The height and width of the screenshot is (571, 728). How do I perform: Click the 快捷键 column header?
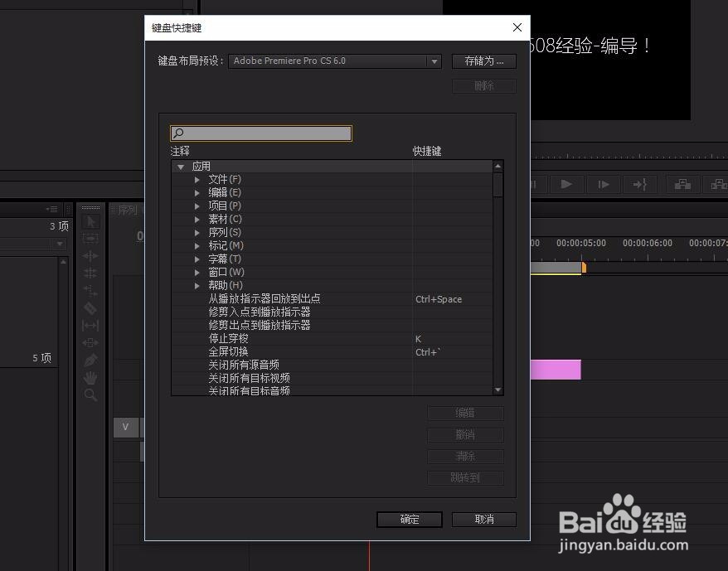(427, 151)
